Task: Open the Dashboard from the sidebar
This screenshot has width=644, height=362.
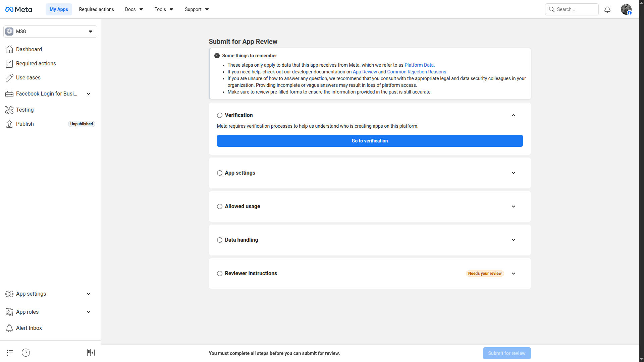Action: 29,49
